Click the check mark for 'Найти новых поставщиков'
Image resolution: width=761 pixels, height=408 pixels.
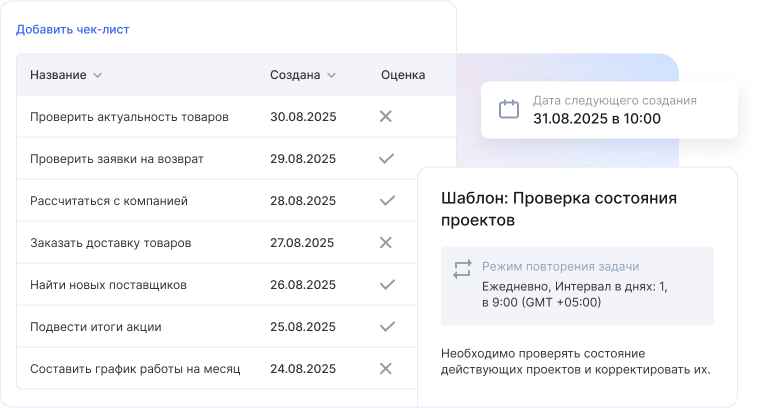386,285
